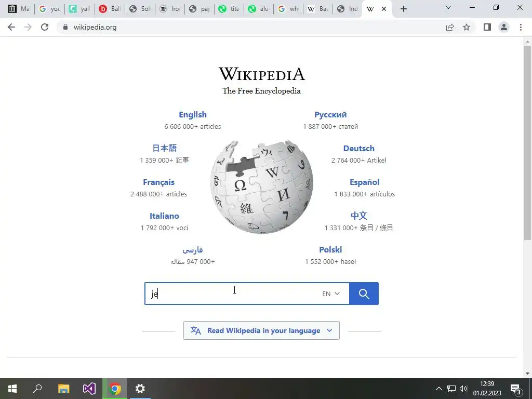
Task: Go back with the browser back arrow
Action: 11,27
